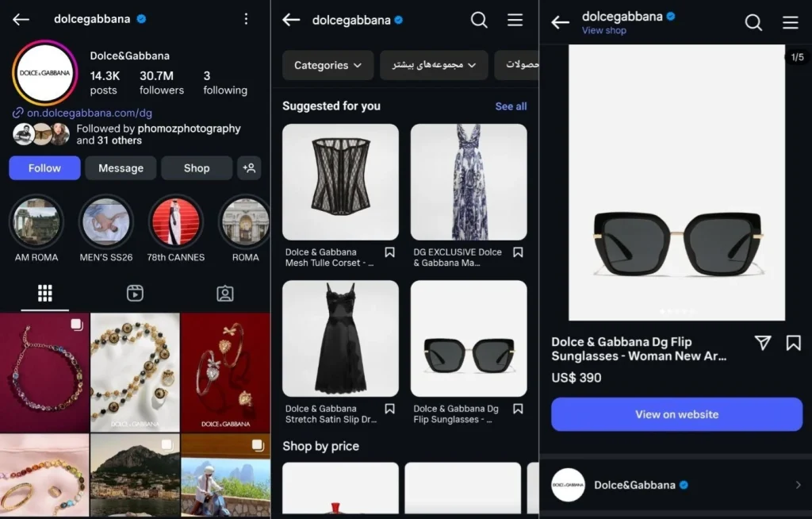Open the colorful gemstone bracelet post
Viewport: 812px width, 519px height.
coord(44,372)
